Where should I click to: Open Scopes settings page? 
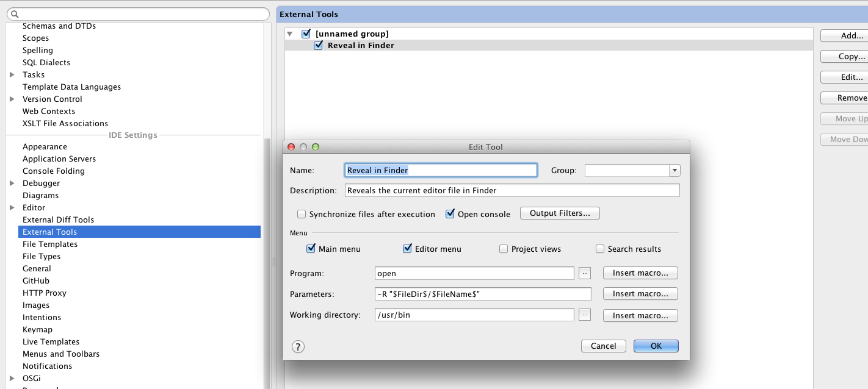click(x=35, y=38)
